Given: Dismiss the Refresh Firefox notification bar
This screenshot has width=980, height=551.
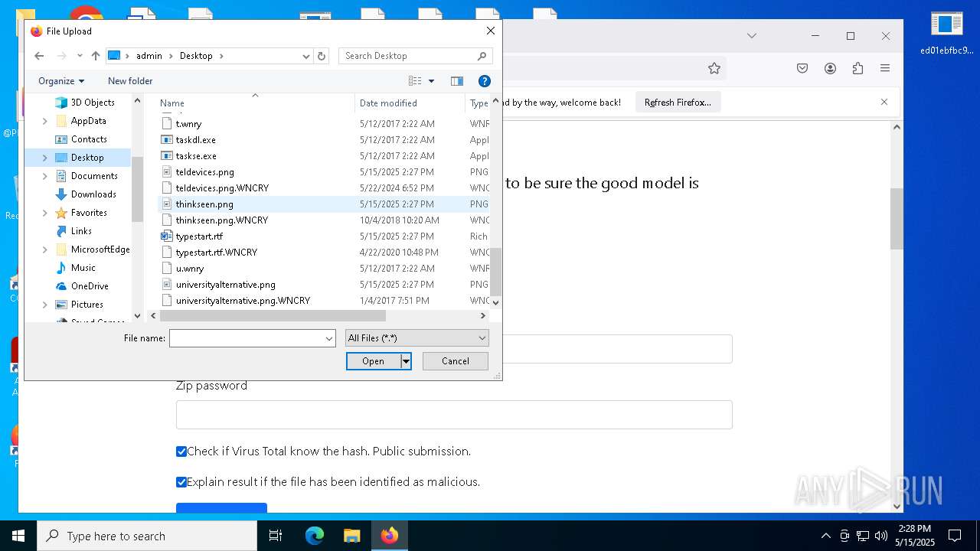Looking at the screenshot, I should (x=884, y=102).
